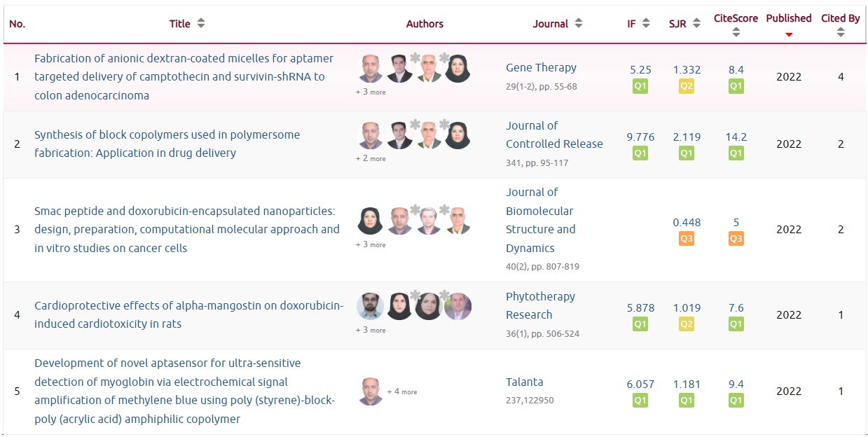868x437 pixels.
Task: Sort table by Title column arrows
Action: pyautogui.click(x=201, y=24)
